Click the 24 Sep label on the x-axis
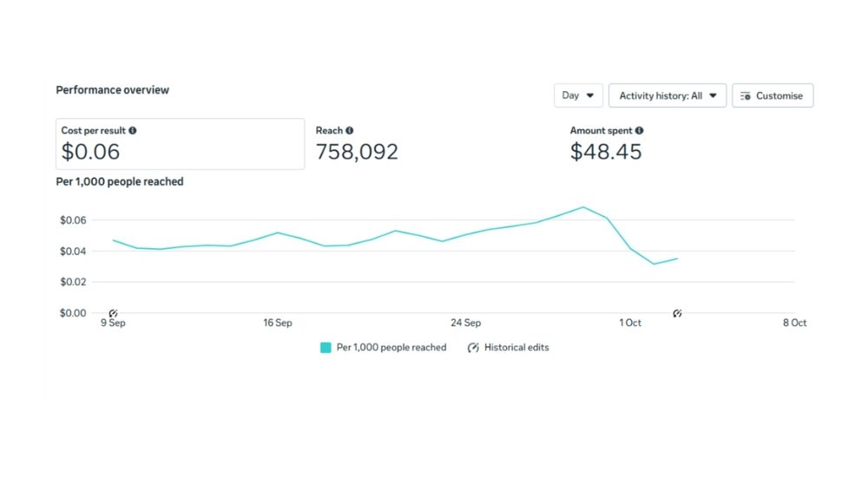Viewport: 868px width, 477px height. [466, 323]
